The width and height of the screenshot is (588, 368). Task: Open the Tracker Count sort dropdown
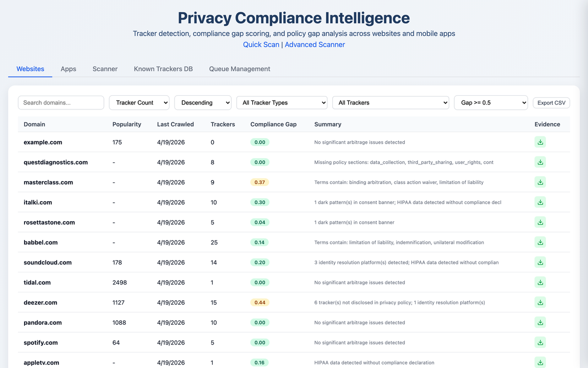tap(139, 103)
